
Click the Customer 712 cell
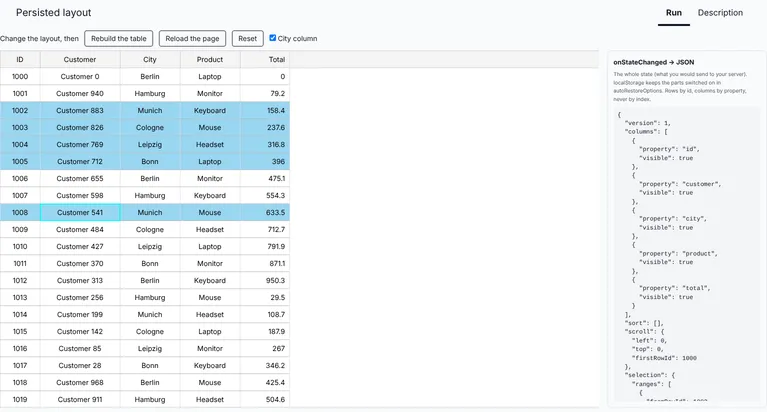[x=80, y=161]
